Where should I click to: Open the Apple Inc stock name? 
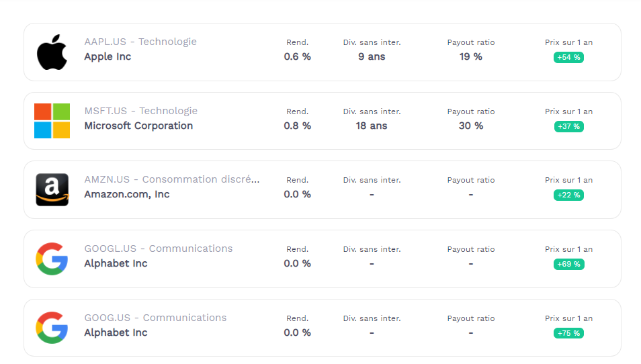pos(108,57)
